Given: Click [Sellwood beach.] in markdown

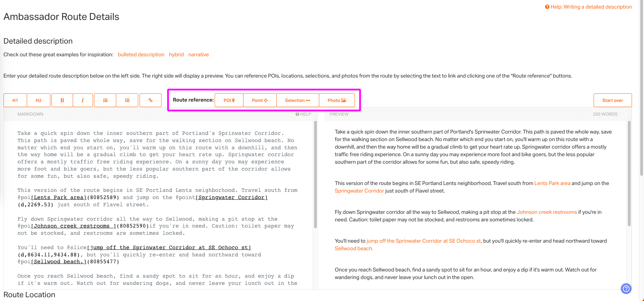Looking at the screenshot, I should click(59, 262).
